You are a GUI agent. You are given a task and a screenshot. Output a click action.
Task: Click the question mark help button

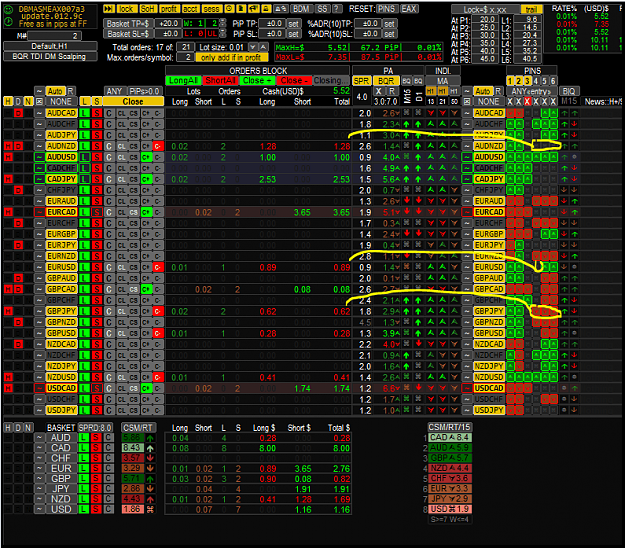[x=337, y=9]
